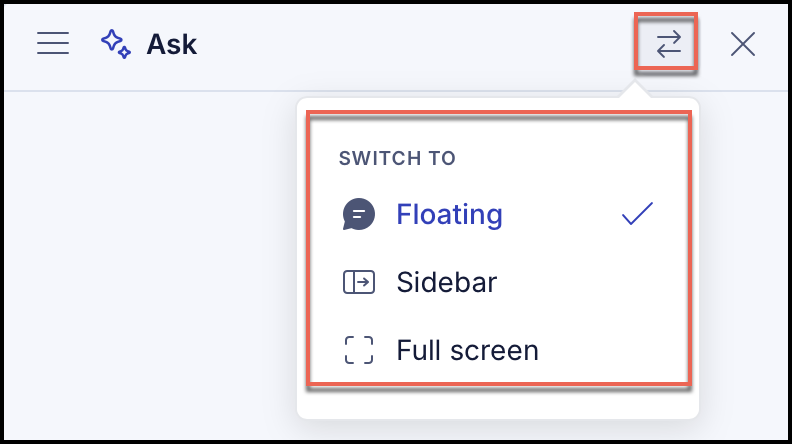Viewport: 792px width, 444px height.
Task: Click space between Floating and its checkmark
Action: (562, 214)
